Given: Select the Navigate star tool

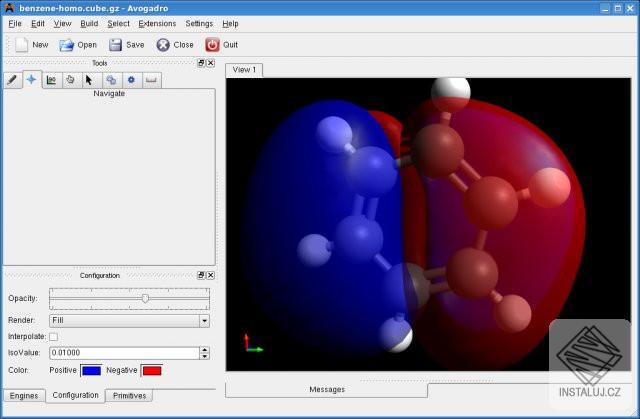Looking at the screenshot, I should [x=32, y=80].
